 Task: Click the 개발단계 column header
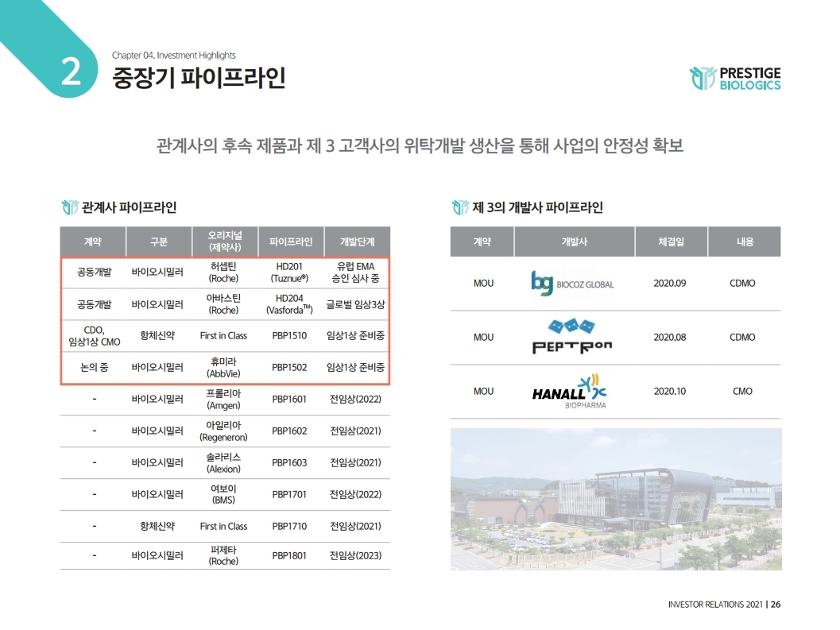(358, 242)
